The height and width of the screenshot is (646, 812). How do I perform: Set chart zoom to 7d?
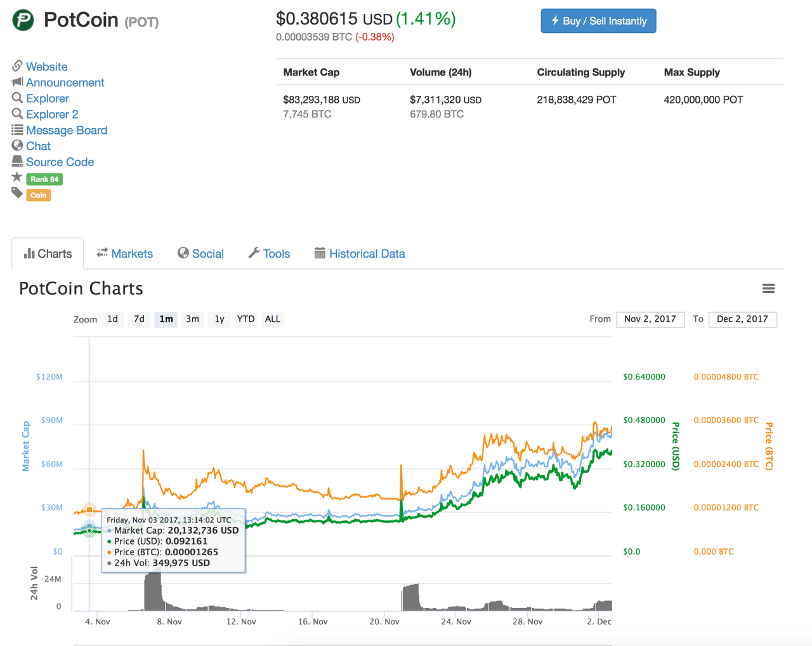[139, 319]
